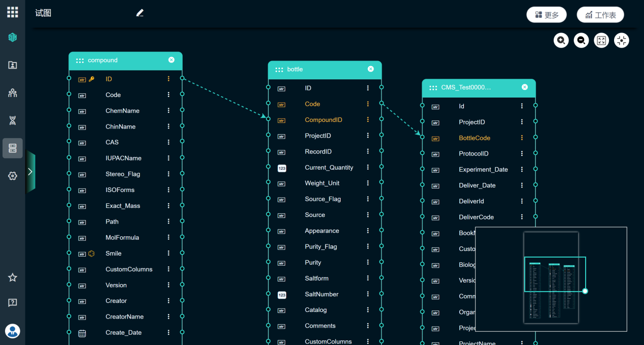
Task: Open options menu for CreatorName field
Action: coord(168,317)
